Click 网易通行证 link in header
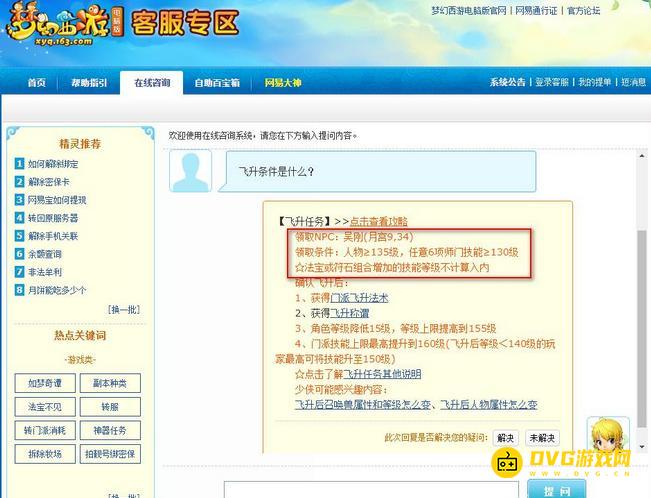Viewport: 651px width, 498px height. coord(536,10)
